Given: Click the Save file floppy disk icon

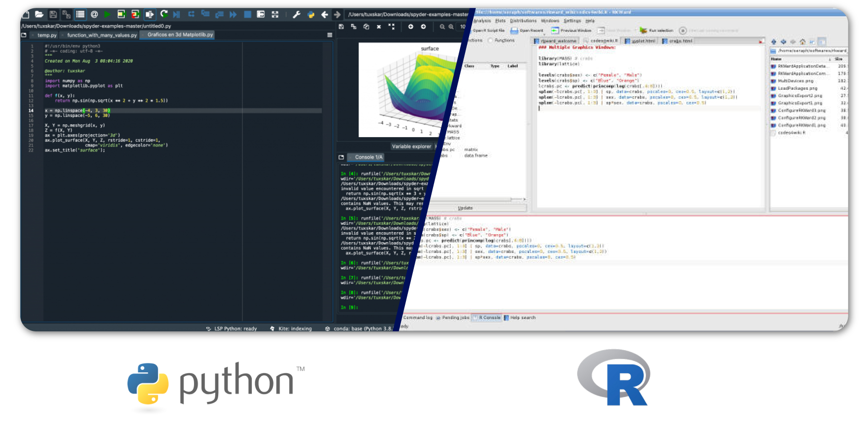Looking at the screenshot, I should point(53,14).
